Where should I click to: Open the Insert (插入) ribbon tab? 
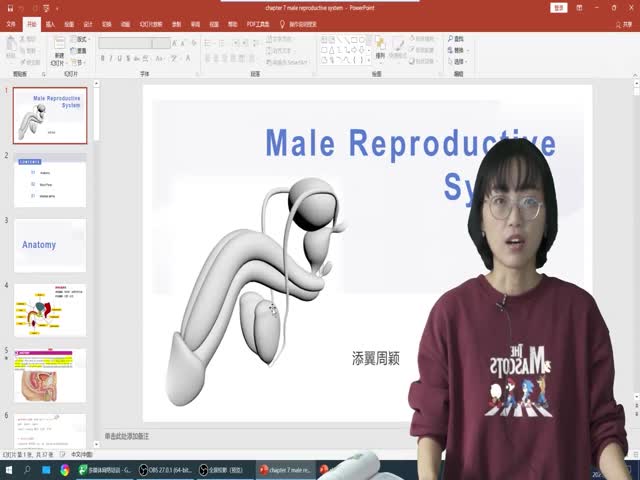[50, 22]
